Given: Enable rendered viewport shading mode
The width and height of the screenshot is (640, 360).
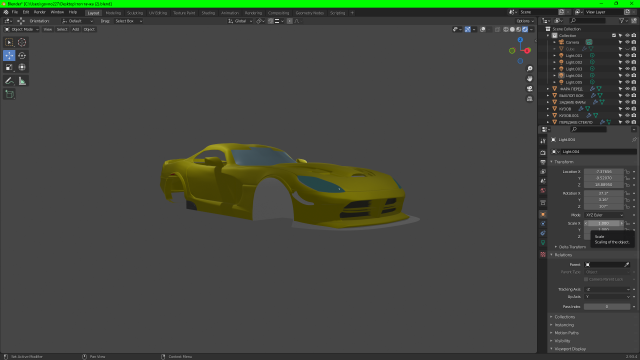Looking at the screenshot, I should click(x=525, y=29).
